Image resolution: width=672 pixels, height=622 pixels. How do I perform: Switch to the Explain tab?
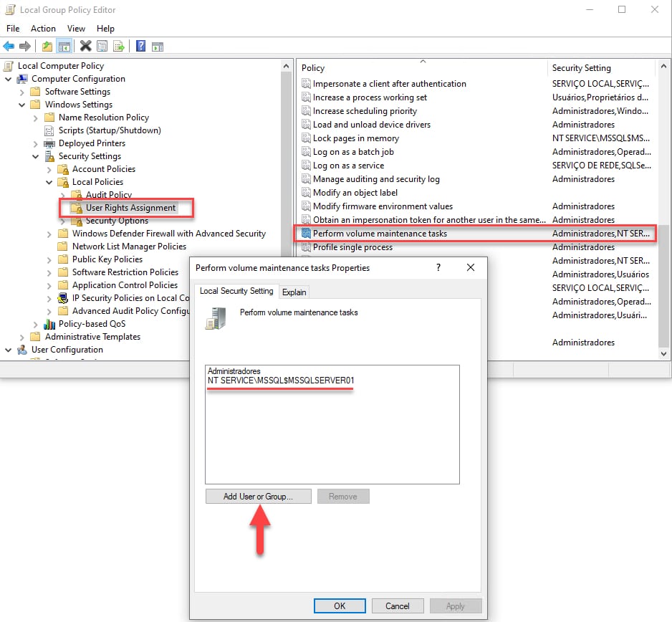(x=294, y=292)
